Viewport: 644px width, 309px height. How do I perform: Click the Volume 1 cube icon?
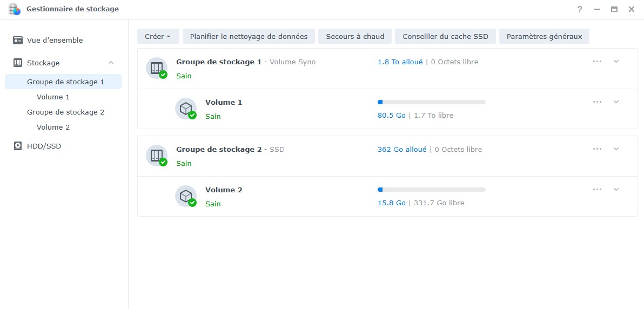(186, 109)
